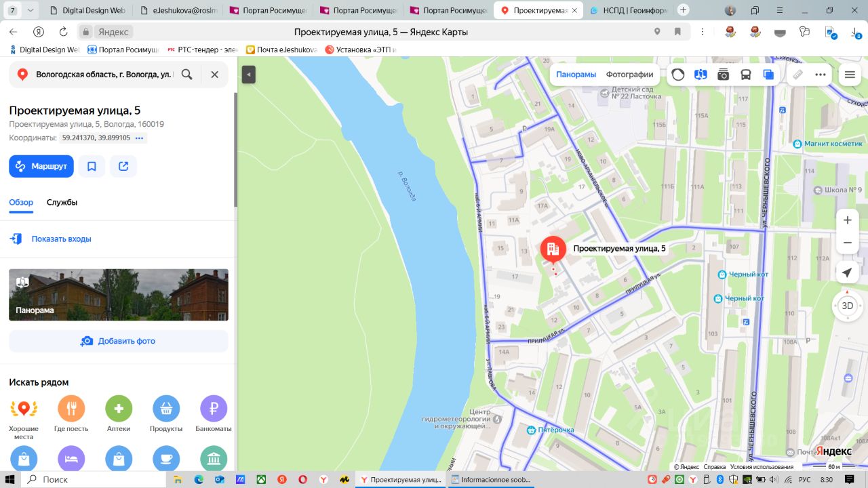
Task: Switch keyboard language РУС in tray
Action: [806, 479]
